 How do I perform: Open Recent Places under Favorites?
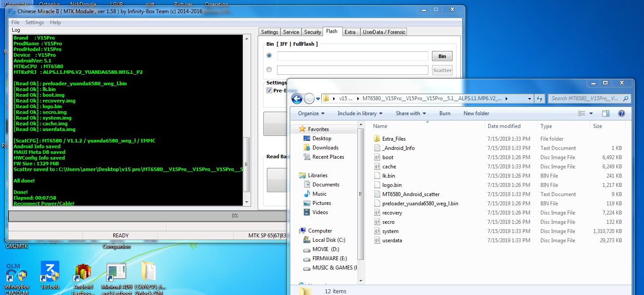pos(328,157)
